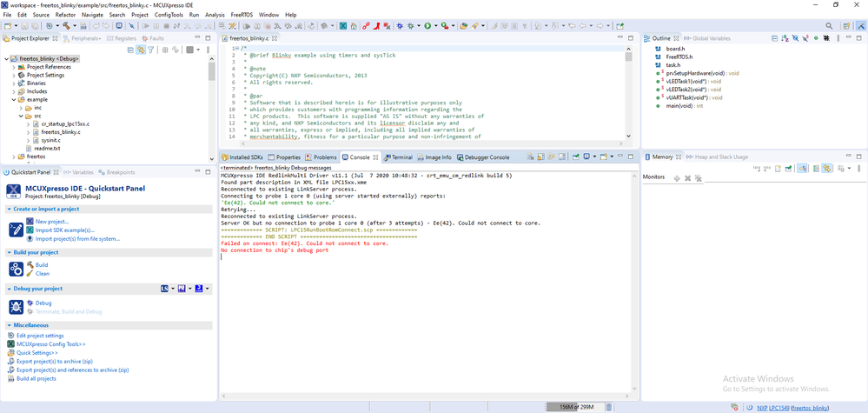Click the blue Debug bug icon in toolbar
The width and height of the screenshot is (868, 413).
point(399,25)
